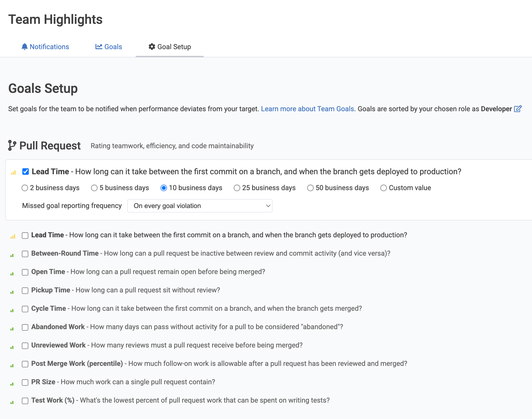This screenshot has width=532, height=419.
Task: Click the Goal Setup gear icon
Action: pyautogui.click(x=152, y=47)
